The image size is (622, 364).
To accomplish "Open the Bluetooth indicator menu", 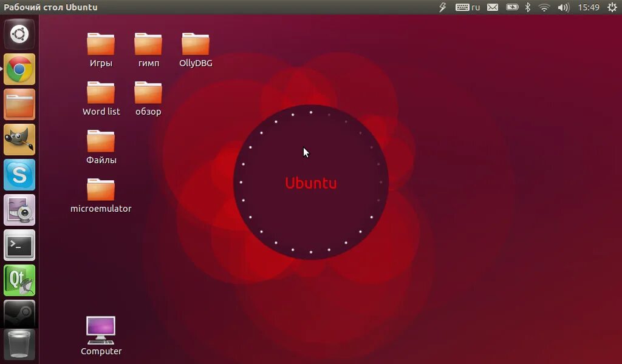I will click(528, 7).
